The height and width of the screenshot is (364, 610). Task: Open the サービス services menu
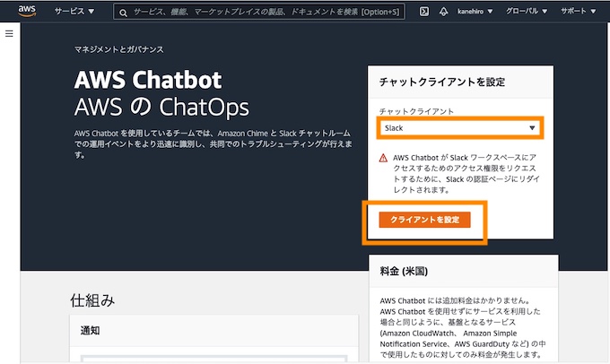pyautogui.click(x=74, y=12)
